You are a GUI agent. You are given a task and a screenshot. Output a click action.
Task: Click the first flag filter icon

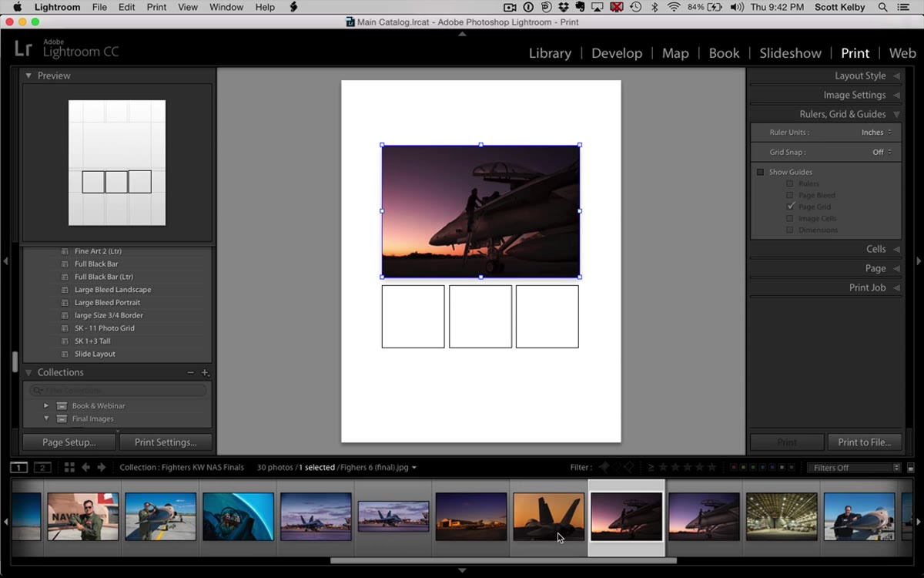pyautogui.click(x=604, y=467)
